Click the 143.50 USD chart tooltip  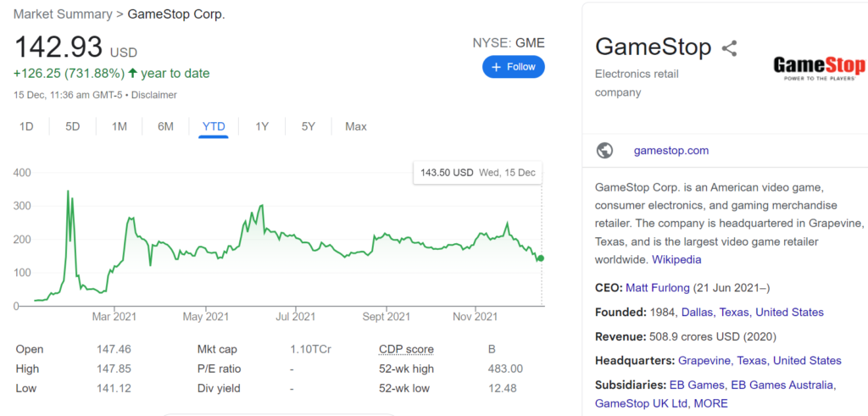point(478,173)
